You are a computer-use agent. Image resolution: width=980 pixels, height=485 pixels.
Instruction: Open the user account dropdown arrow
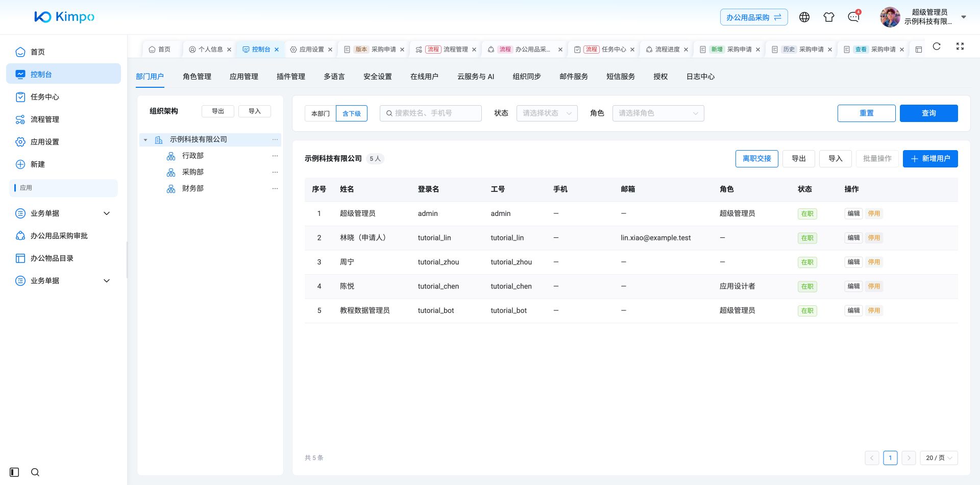(964, 17)
